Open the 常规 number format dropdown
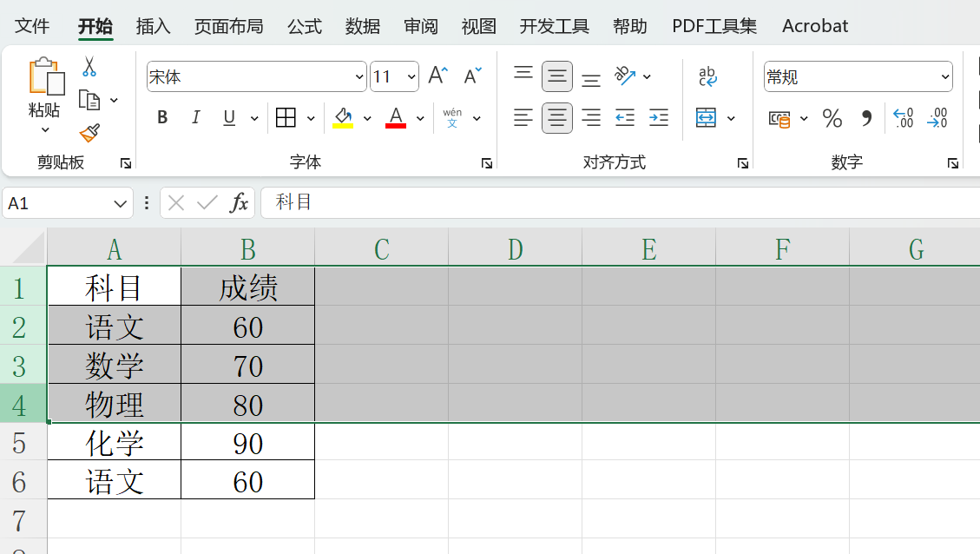The width and height of the screenshot is (980, 554). 945,77
